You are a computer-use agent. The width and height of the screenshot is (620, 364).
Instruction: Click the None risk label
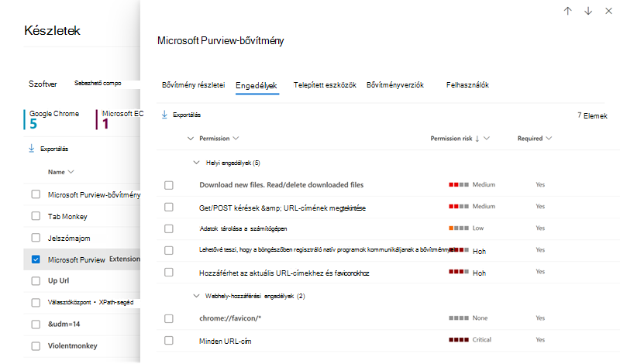pyautogui.click(x=480, y=318)
